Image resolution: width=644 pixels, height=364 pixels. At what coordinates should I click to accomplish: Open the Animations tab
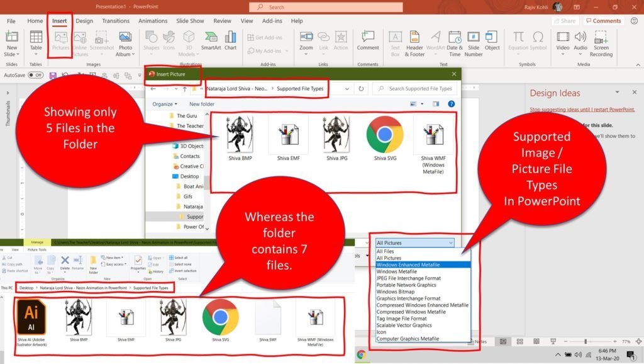[x=153, y=21]
